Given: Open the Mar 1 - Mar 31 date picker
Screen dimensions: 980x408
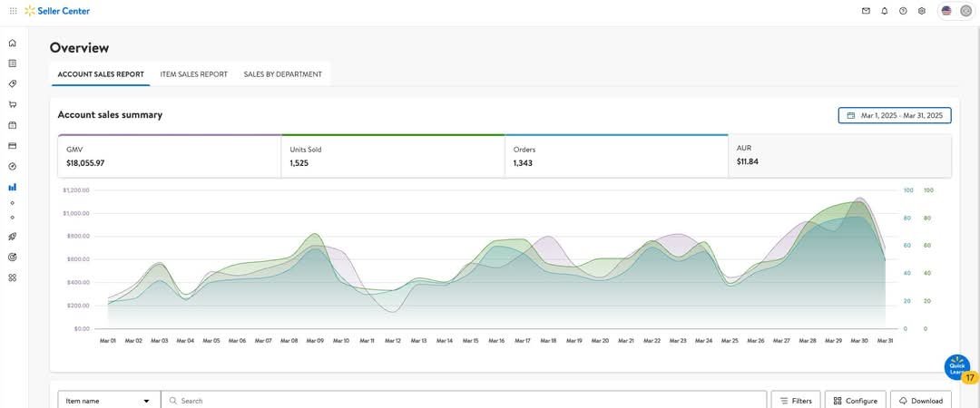Looking at the screenshot, I should [x=895, y=115].
